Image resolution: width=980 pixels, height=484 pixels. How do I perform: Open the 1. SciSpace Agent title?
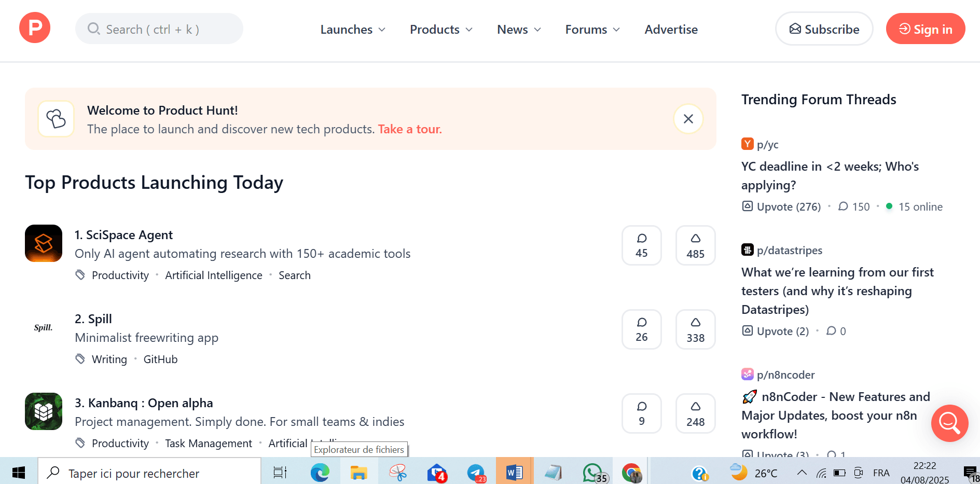pyautogui.click(x=123, y=235)
